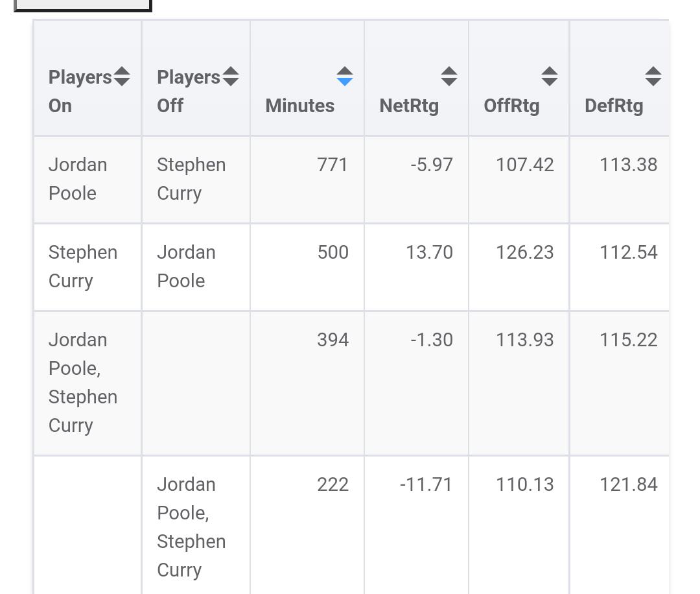Screen dimensions: 700x594
Task: Click the Minutes column header label
Action: (x=300, y=106)
